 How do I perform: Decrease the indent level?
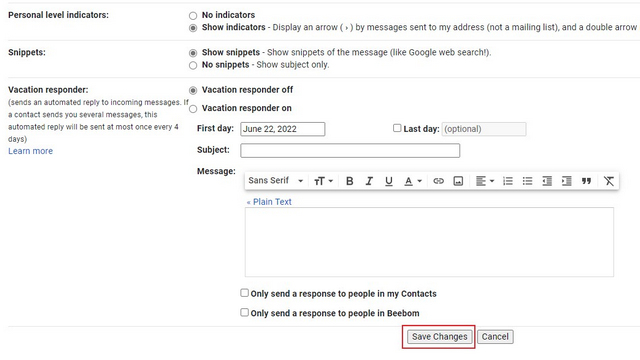[547, 181]
